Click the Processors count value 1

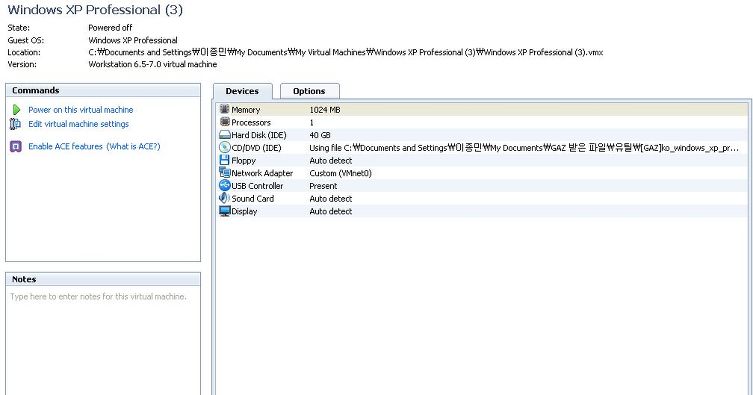click(x=312, y=122)
